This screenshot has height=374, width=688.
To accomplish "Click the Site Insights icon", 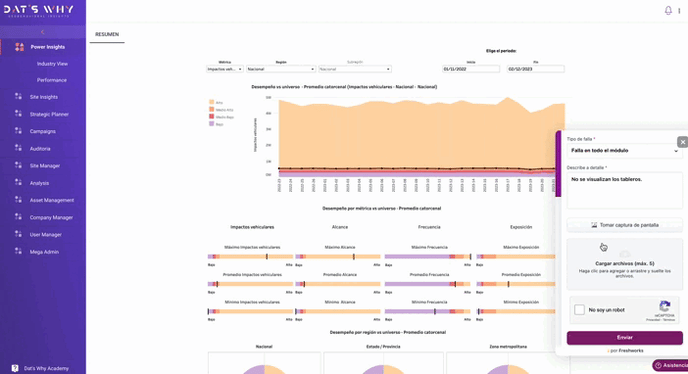I will (x=18, y=96).
